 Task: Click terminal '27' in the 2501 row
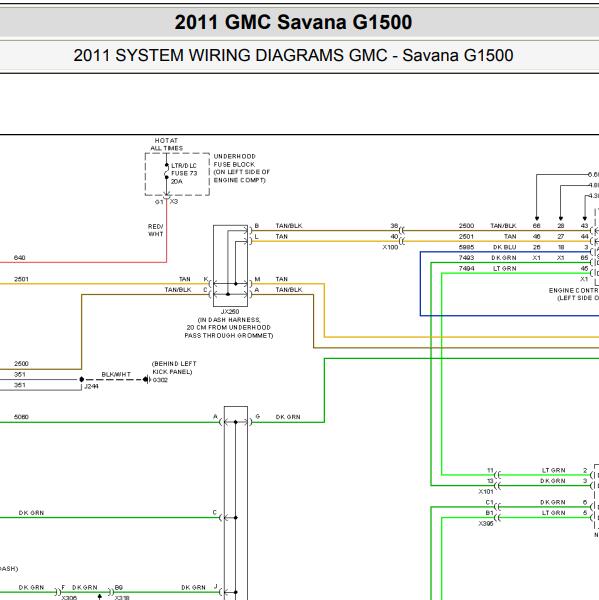pyautogui.click(x=561, y=236)
